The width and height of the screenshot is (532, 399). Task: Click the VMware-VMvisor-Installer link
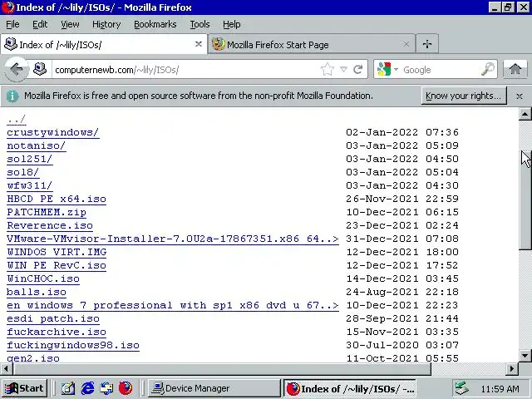coord(173,239)
